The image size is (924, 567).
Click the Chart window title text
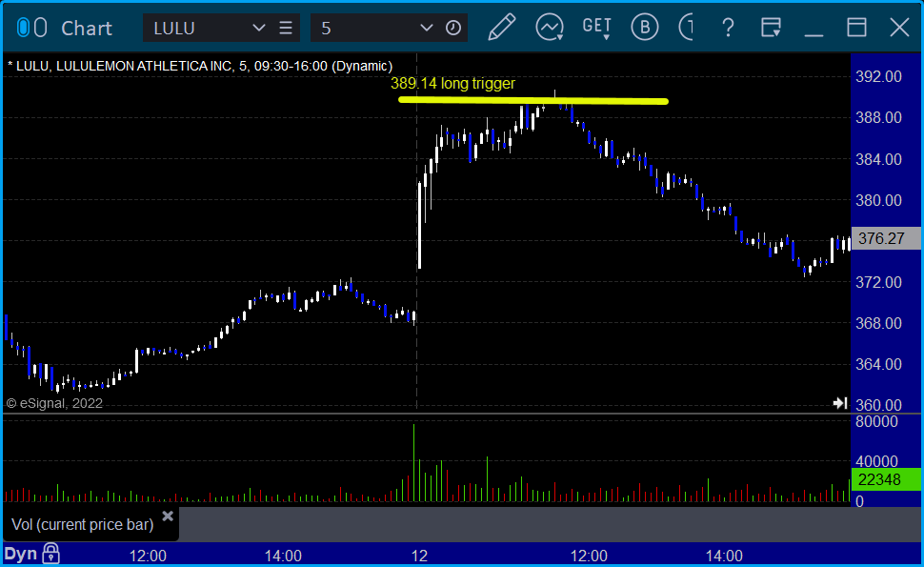click(87, 29)
